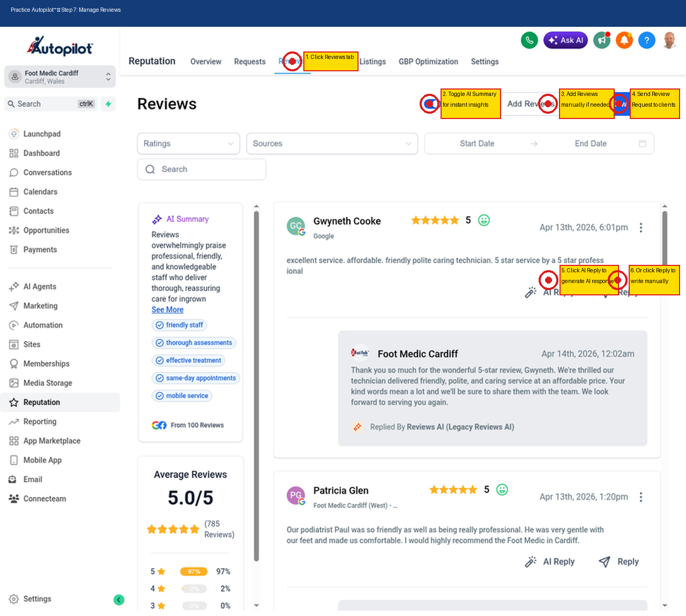Click the Ask AI button
This screenshot has width=686, height=616.
(x=565, y=40)
